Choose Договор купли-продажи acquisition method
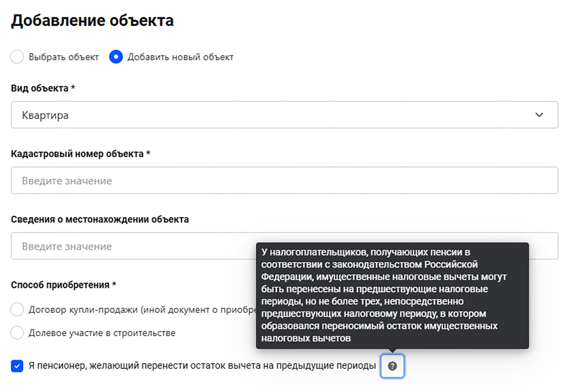Viewport: 570px width, 392px height. [x=17, y=309]
